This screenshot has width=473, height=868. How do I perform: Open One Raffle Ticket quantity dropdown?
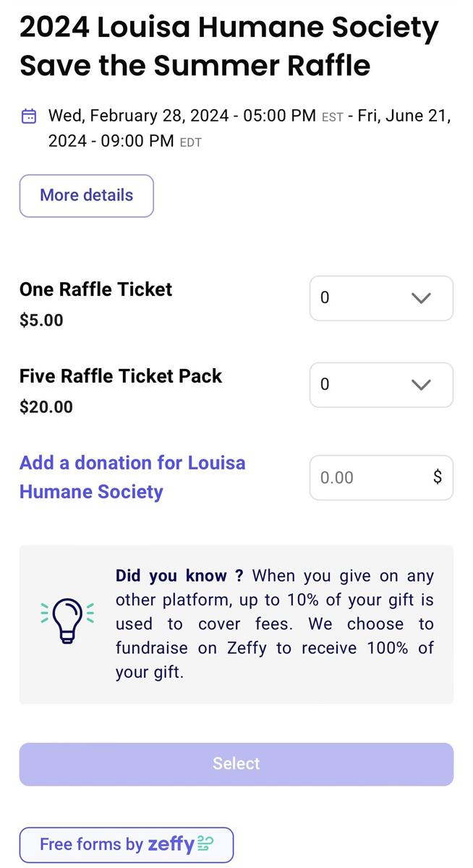click(x=381, y=298)
